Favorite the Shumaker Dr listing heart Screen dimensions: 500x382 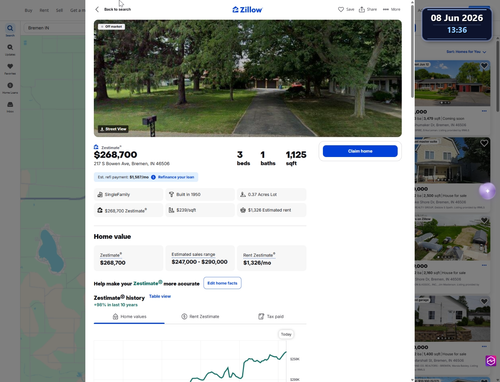[x=484, y=66]
